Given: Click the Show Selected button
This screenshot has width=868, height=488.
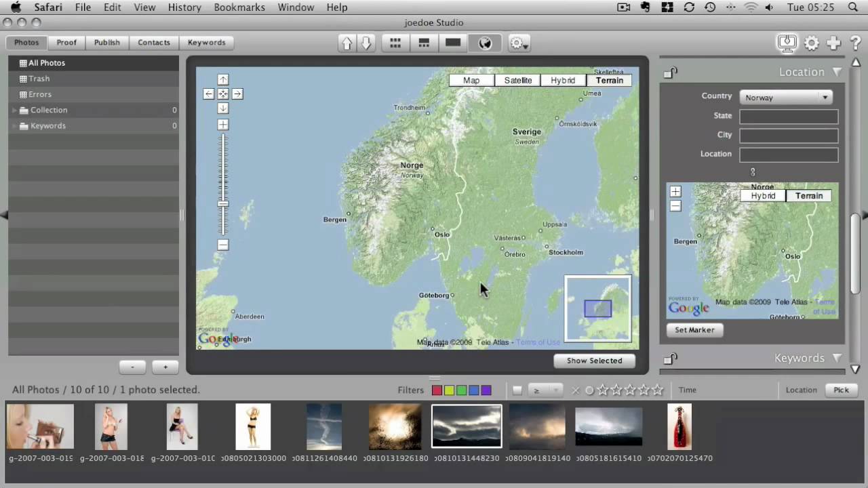Looking at the screenshot, I should 594,361.
